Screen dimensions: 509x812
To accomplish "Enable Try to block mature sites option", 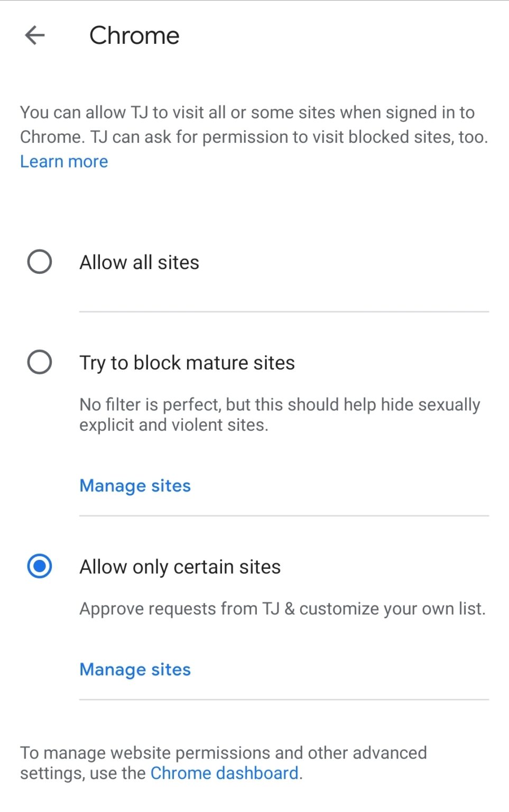I will click(x=39, y=362).
